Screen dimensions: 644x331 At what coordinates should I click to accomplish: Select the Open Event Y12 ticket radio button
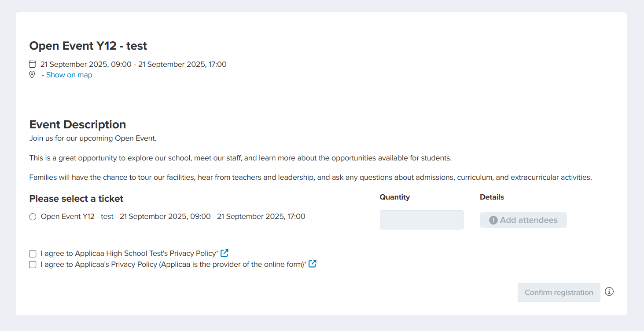point(33,217)
